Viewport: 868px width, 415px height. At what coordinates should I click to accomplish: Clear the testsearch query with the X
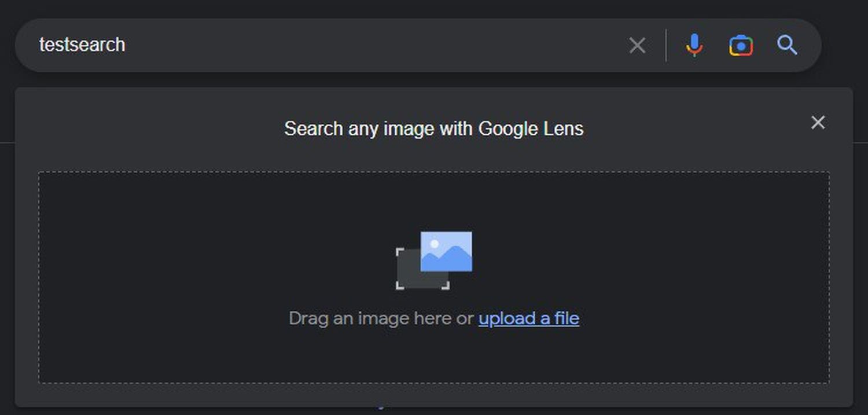pyautogui.click(x=637, y=45)
